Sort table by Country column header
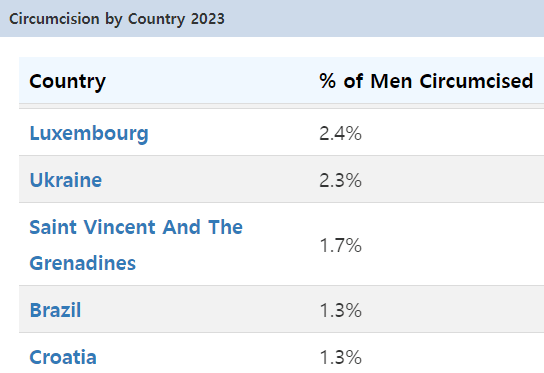The width and height of the screenshot is (544, 373). click(x=68, y=82)
